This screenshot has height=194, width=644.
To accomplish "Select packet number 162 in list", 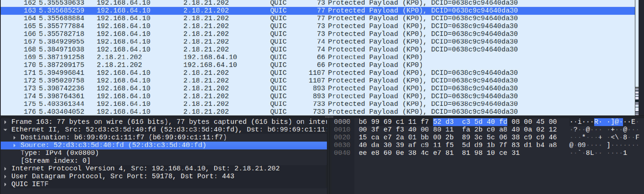I will [x=318, y=3].
